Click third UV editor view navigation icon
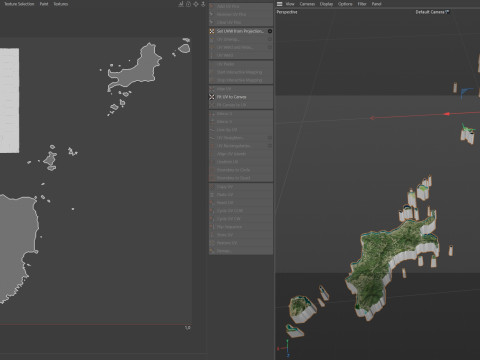This screenshot has height=360, width=480. [196, 4]
